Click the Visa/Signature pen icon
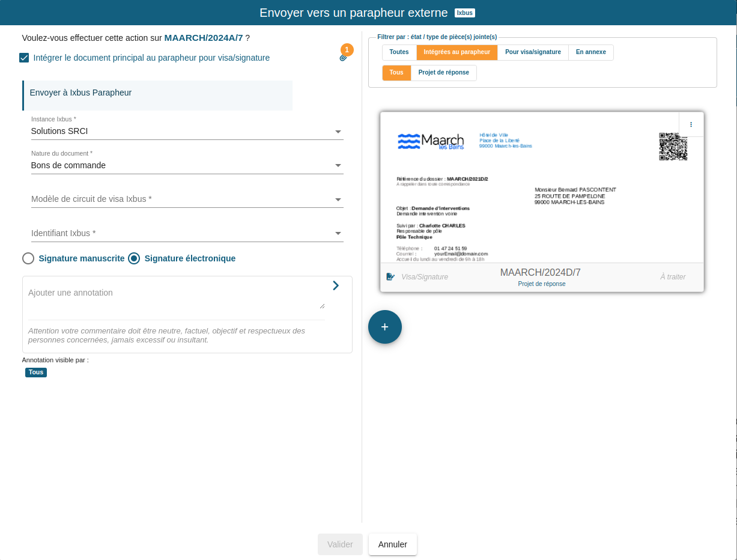 390,277
